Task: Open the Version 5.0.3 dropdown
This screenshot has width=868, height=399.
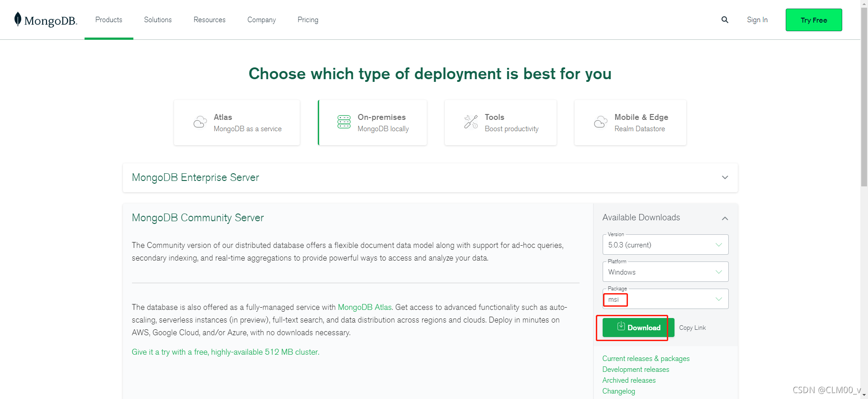Action: point(665,245)
